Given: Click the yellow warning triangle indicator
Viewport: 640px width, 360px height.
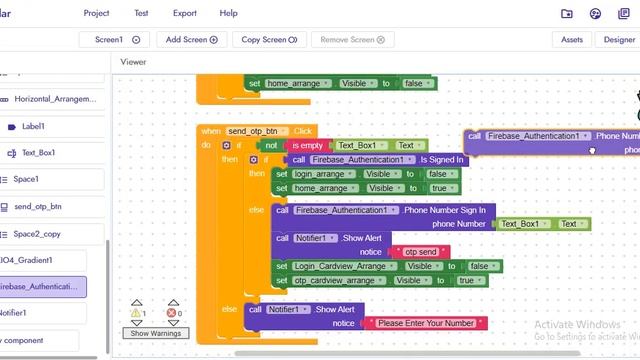Looking at the screenshot, I should (x=136, y=313).
